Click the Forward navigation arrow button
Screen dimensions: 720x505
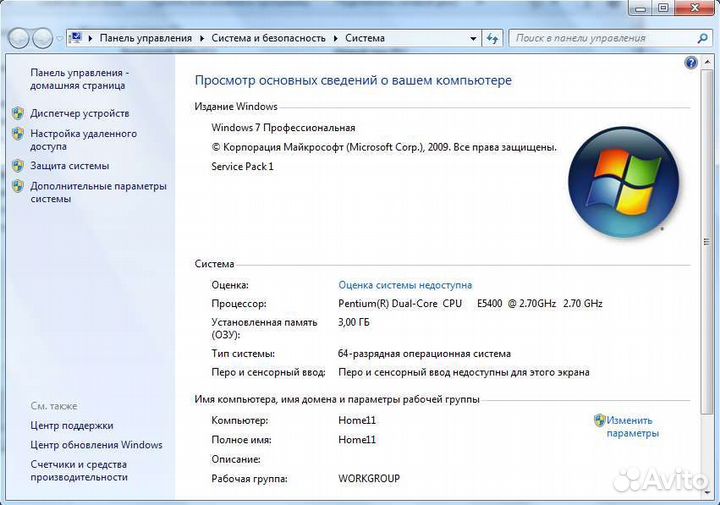pyautogui.click(x=42, y=38)
